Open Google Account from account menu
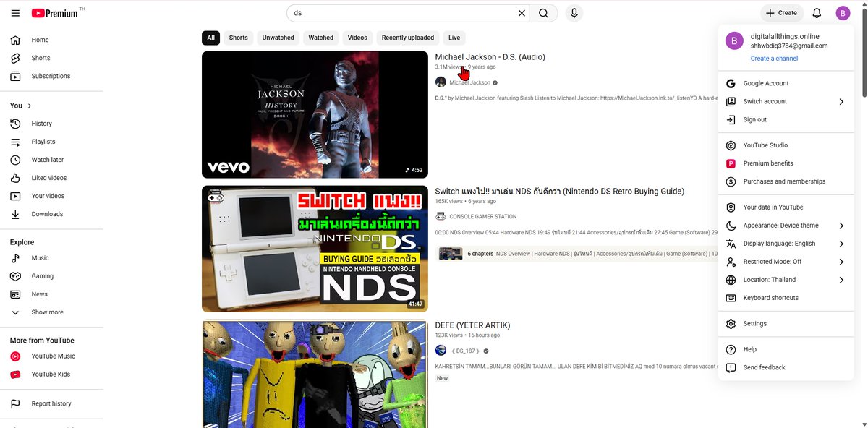Screen dimensions: 868x428 click(786, 83)
